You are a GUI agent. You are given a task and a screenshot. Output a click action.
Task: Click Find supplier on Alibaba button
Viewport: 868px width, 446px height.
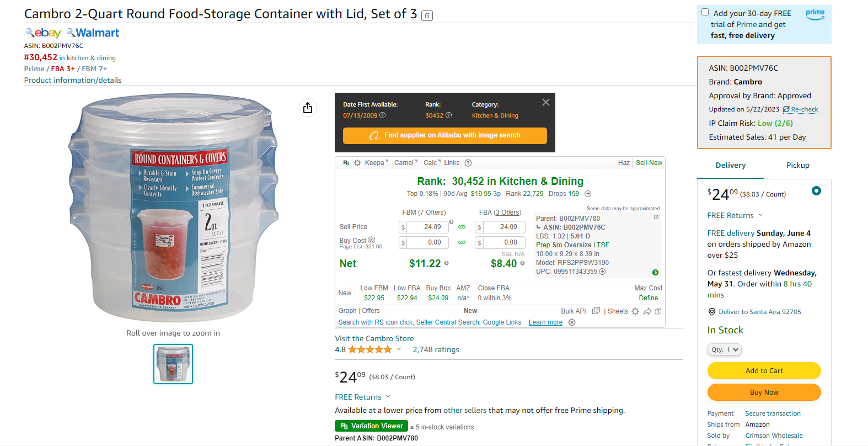click(445, 135)
